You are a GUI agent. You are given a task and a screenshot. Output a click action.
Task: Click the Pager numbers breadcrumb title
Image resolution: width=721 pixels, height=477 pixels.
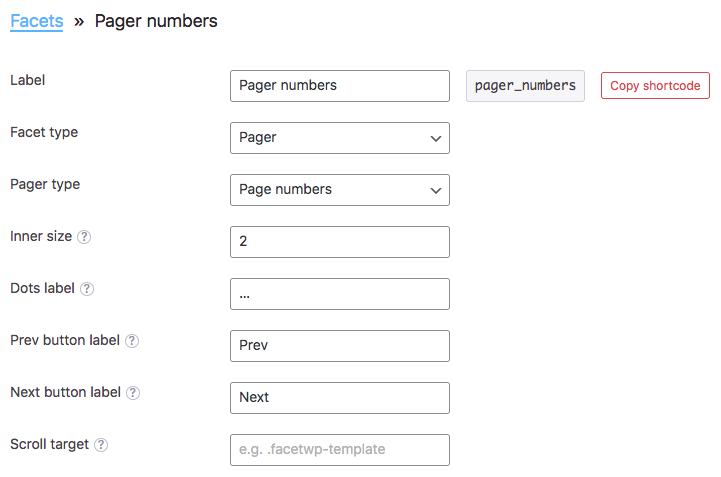pyautogui.click(x=156, y=21)
